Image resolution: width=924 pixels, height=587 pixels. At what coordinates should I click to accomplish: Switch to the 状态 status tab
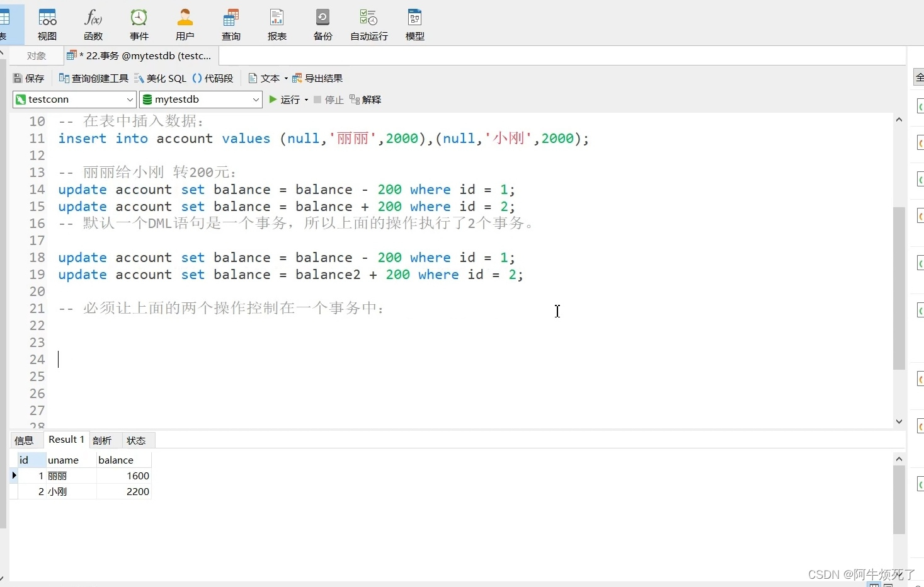136,440
